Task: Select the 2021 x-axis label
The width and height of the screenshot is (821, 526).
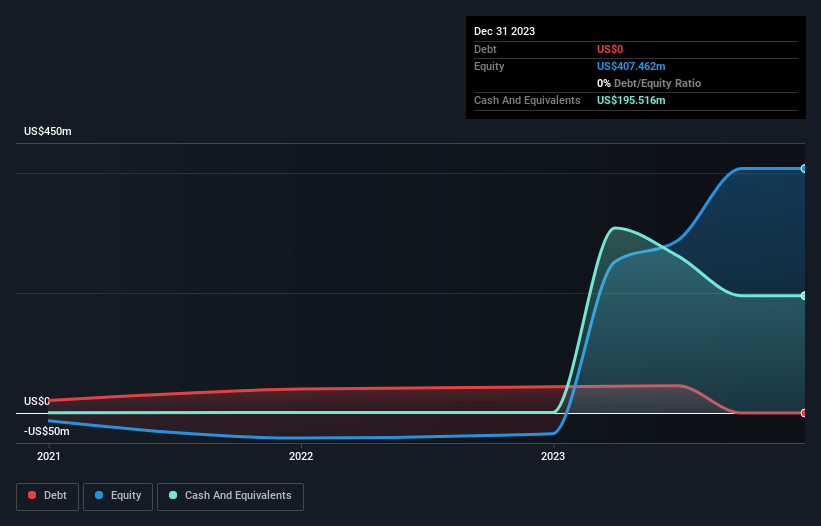Action: click(x=49, y=456)
